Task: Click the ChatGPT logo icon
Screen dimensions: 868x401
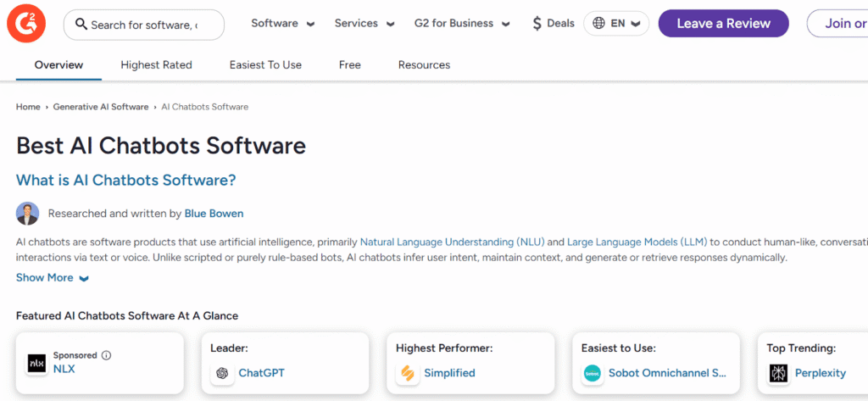Action: [222, 373]
